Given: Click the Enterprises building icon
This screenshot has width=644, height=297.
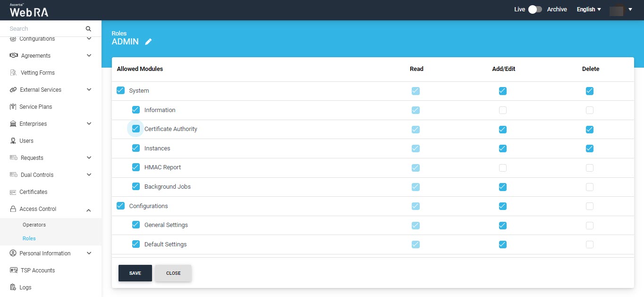Looking at the screenshot, I should tap(13, 123).
